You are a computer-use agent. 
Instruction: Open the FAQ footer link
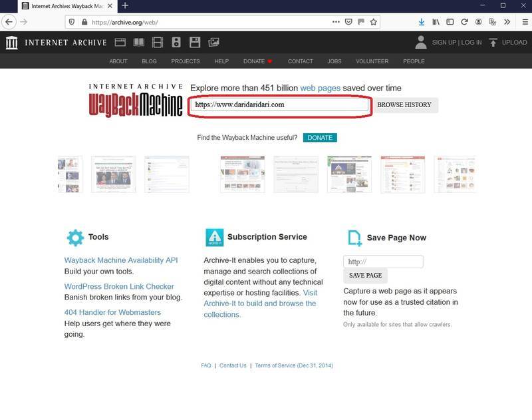206,365
